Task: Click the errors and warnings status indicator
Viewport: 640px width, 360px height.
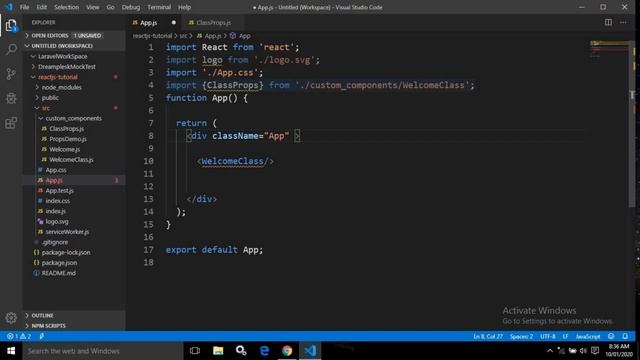Action: 19,336
